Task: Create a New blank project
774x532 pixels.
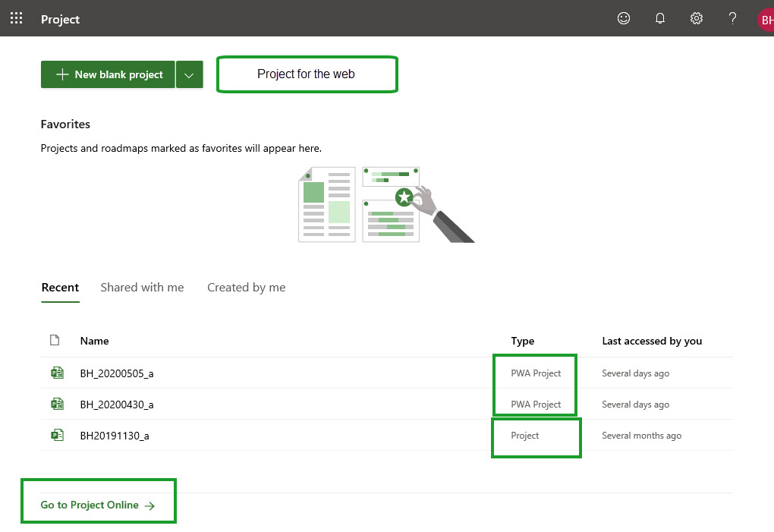Action: click(x=108, y=74)
